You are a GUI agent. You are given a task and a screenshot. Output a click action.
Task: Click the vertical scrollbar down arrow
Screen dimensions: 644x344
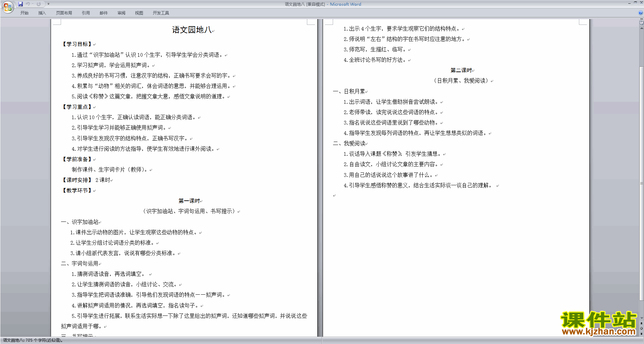click(642, 318)
